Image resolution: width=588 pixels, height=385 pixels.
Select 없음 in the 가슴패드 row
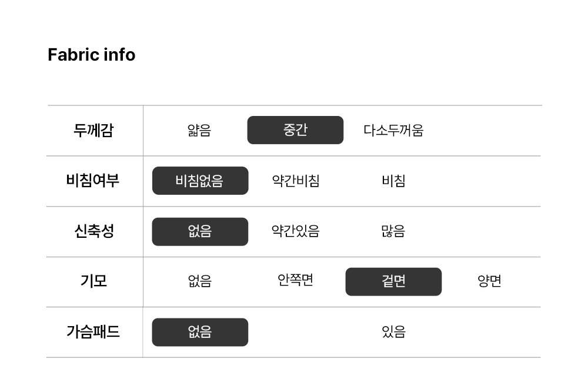coord(200,332)
